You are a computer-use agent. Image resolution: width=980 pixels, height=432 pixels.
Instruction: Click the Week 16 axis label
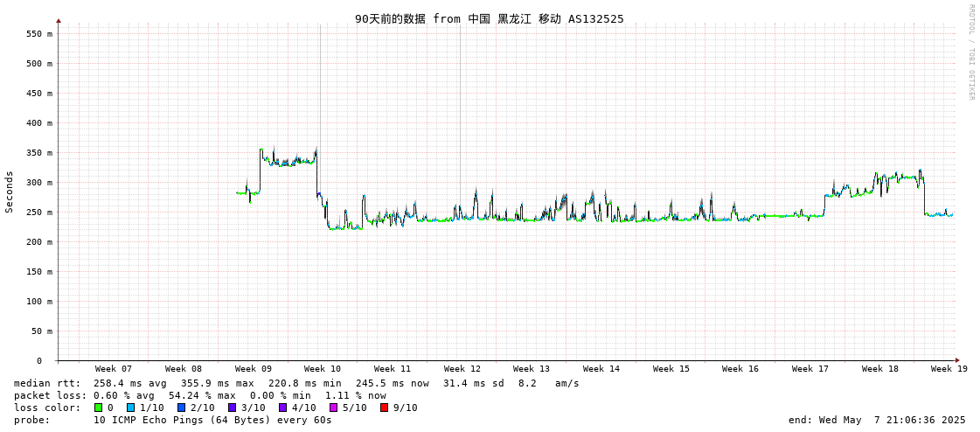[x=740, y=369]
